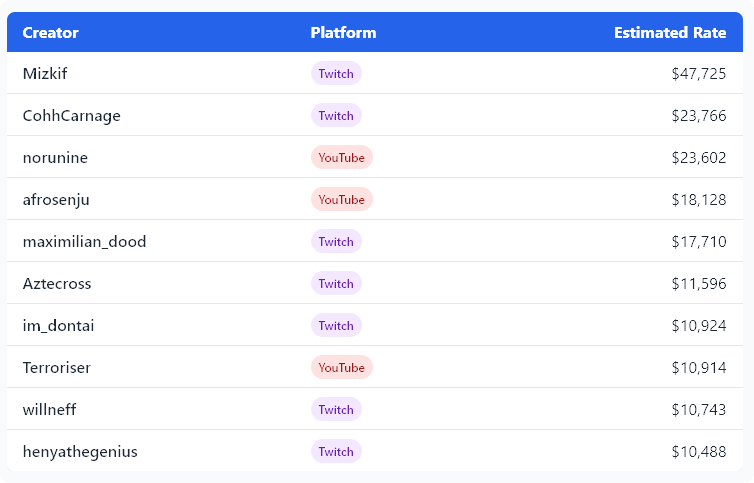Click the Creator column header
The width and height of the screenshot is (754, 483).
[50, 33]
